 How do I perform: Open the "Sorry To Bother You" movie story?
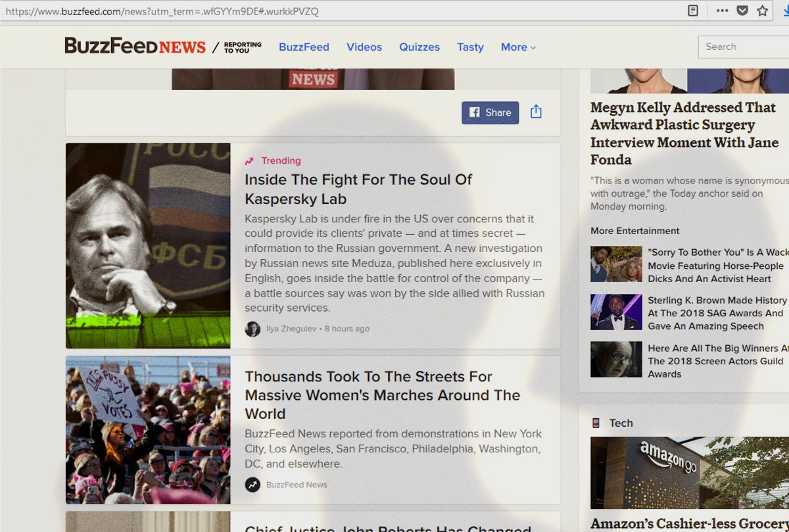coord(718,266)
